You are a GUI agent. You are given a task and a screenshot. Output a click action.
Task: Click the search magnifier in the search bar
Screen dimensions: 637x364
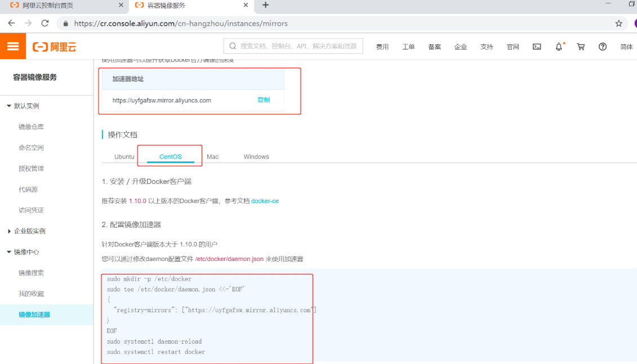[231, 46]
